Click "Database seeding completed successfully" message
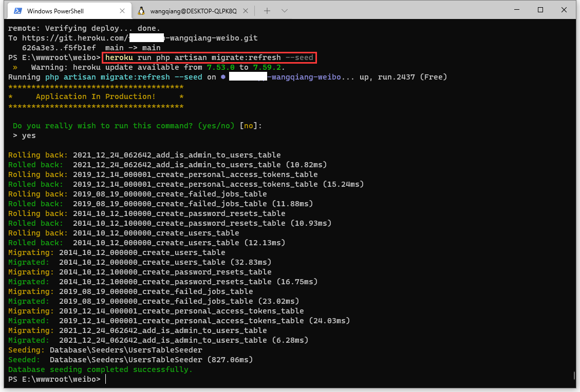580x392 pixels. (x=100, y=369)
